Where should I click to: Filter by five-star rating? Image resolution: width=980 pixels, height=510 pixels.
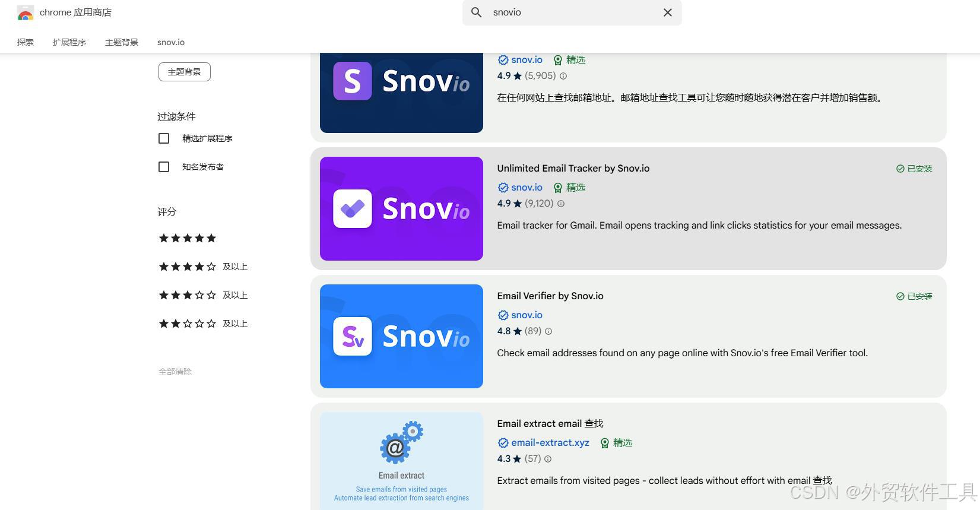(x=188, y=238)
